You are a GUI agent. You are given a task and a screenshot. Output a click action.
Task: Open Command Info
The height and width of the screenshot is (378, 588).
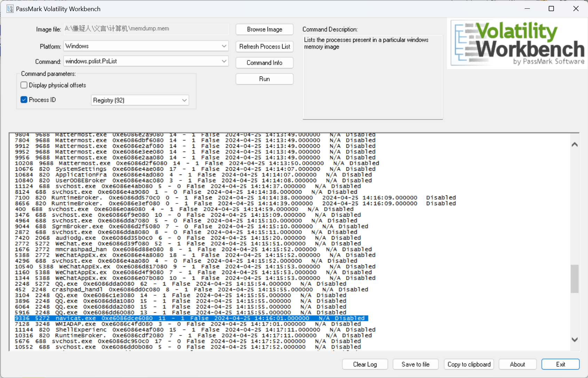[264, 63]
